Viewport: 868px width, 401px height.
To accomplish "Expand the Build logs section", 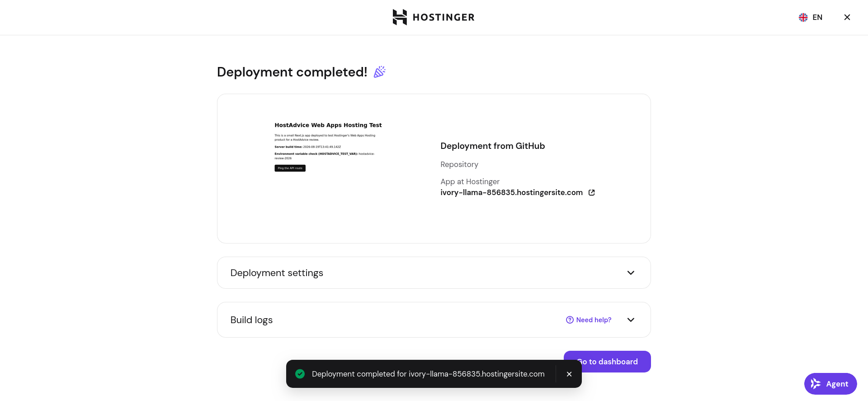I will [x=434, y=320].
